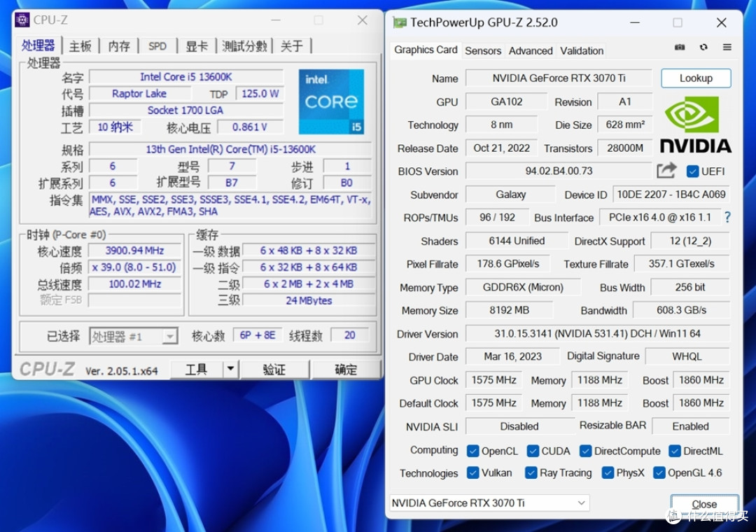Open the 处理器 #1 selection dropdown

tap(134, 336)
